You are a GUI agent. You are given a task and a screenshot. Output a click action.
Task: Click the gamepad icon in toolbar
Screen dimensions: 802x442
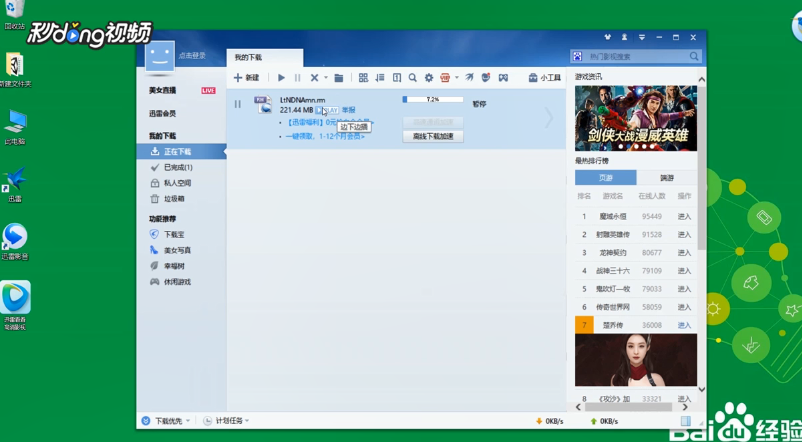click(x=503, y=78)
